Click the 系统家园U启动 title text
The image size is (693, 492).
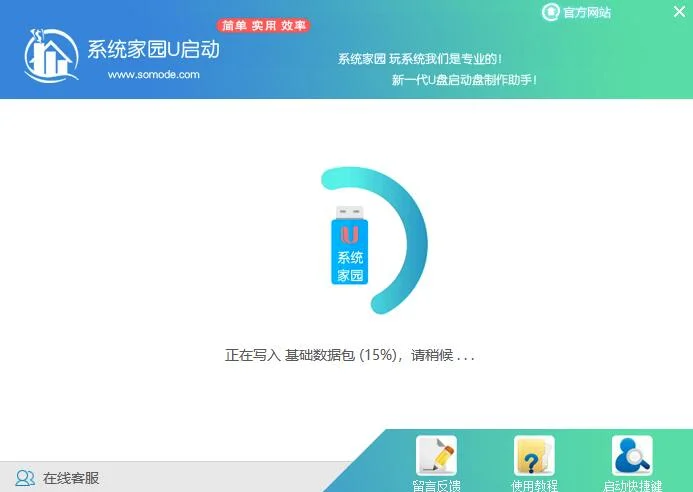153,50
